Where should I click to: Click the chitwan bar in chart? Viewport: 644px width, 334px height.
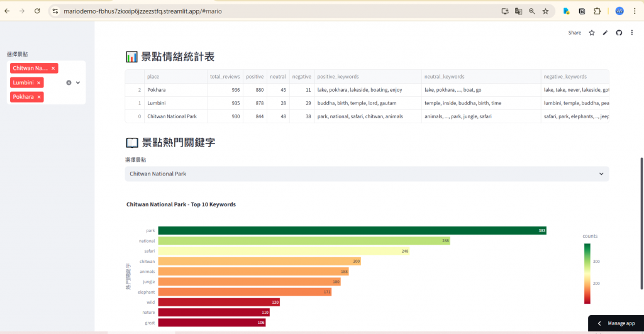tap(259, 261)
